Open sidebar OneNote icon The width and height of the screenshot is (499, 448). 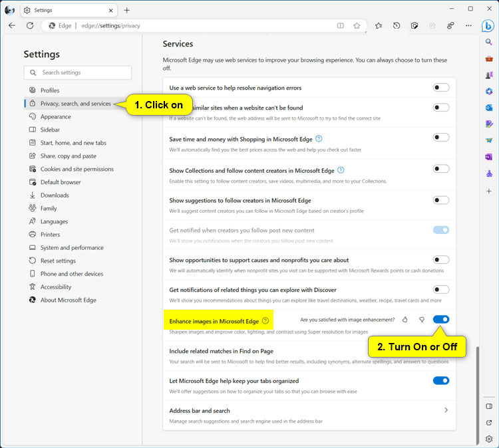pyautogui.click(x=489, y=157)
